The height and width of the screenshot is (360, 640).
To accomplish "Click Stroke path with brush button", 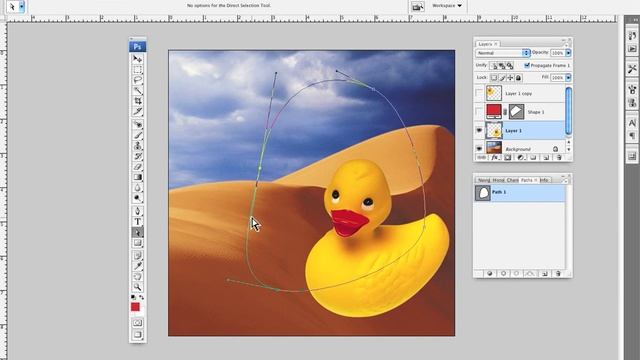I will (503, 273).
